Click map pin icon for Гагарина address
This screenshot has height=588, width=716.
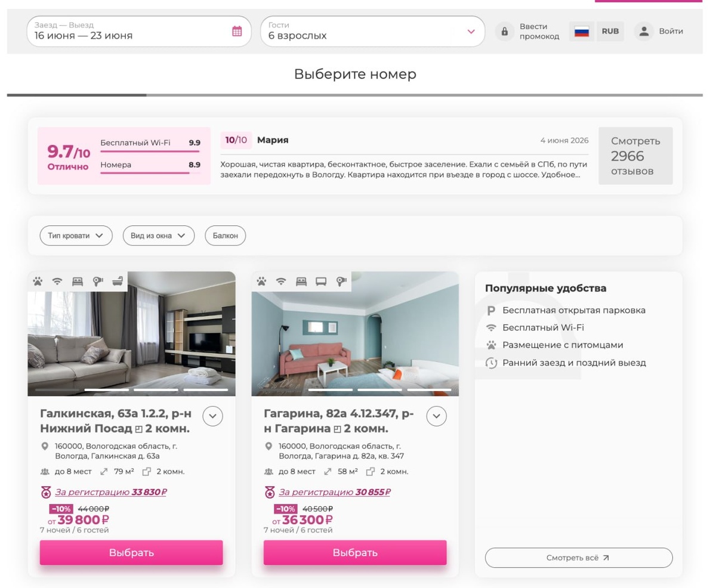point(268,446)
